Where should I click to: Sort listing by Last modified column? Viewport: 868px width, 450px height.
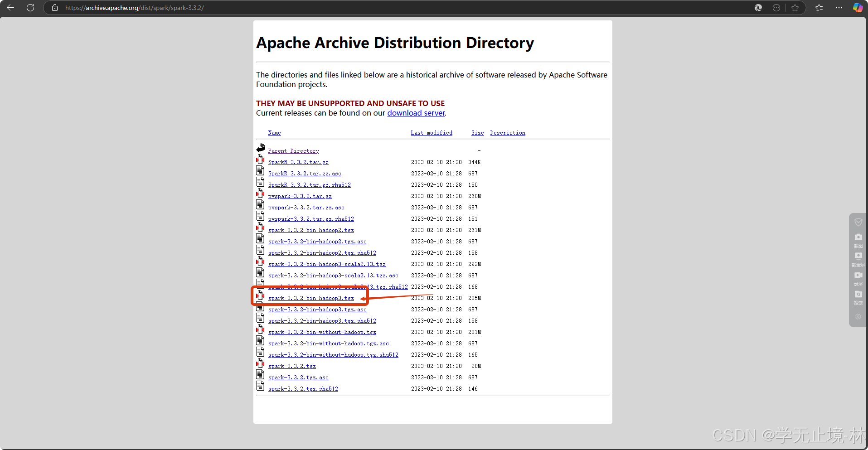point(432,133)
